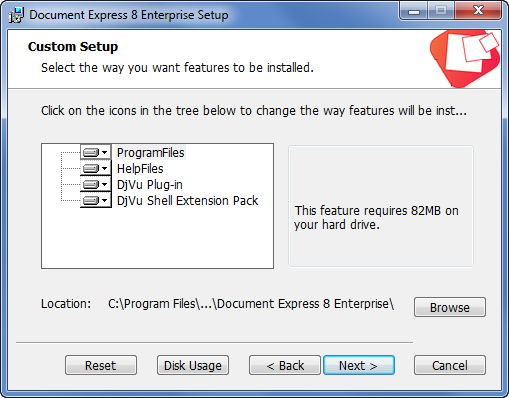Click the Reset button

[101, 365]
